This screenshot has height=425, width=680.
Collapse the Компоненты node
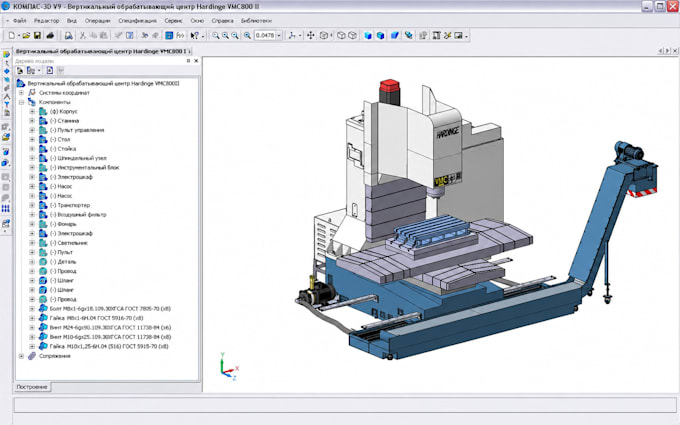[x=21, y=102]
